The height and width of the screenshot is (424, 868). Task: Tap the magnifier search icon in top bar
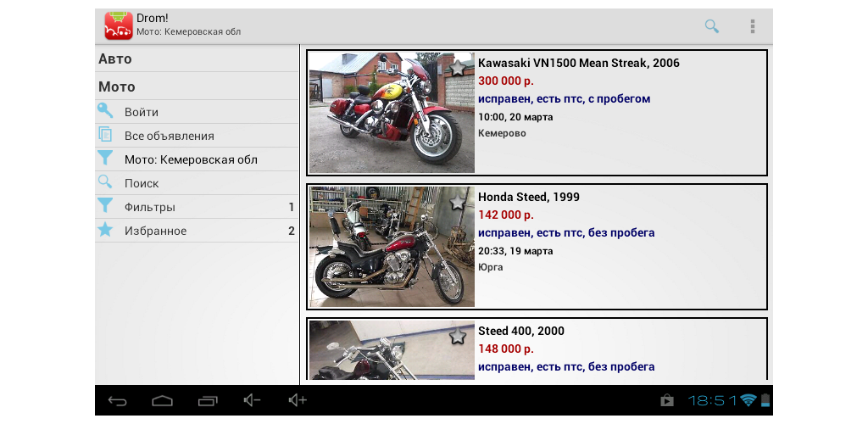click(711, 26)
